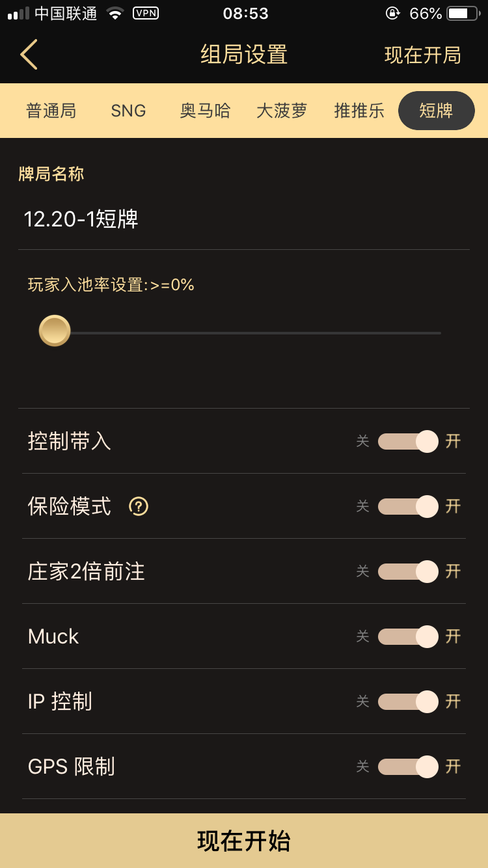Tap the VPN status badge
488x868 pixels.
[x=146, y=13]
